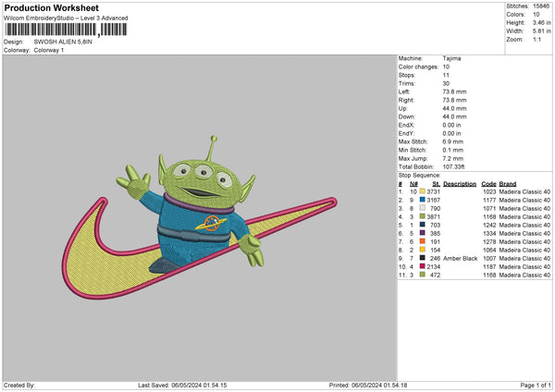
Task: Click the golden swatch beside stitch count 154
Action: click(x=423, y=250)
